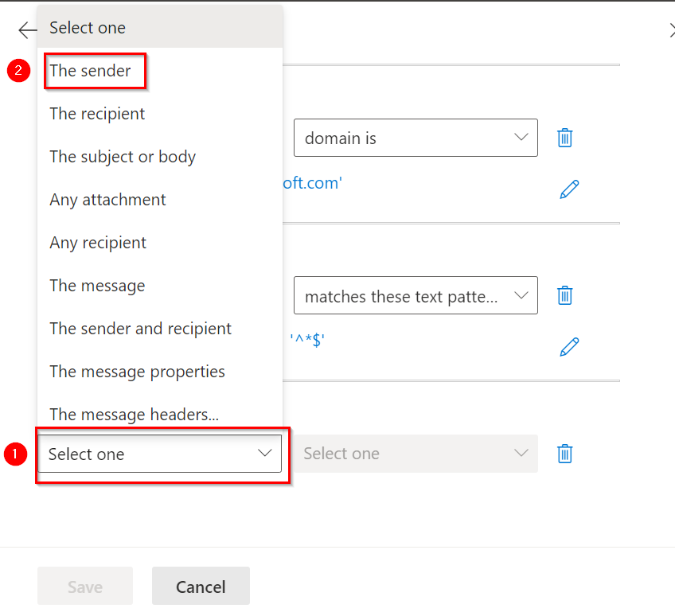This screenshot has width=675, height=616.
Task: Delete the empty 'Select one' condition row
Action: tap(564, 454)
